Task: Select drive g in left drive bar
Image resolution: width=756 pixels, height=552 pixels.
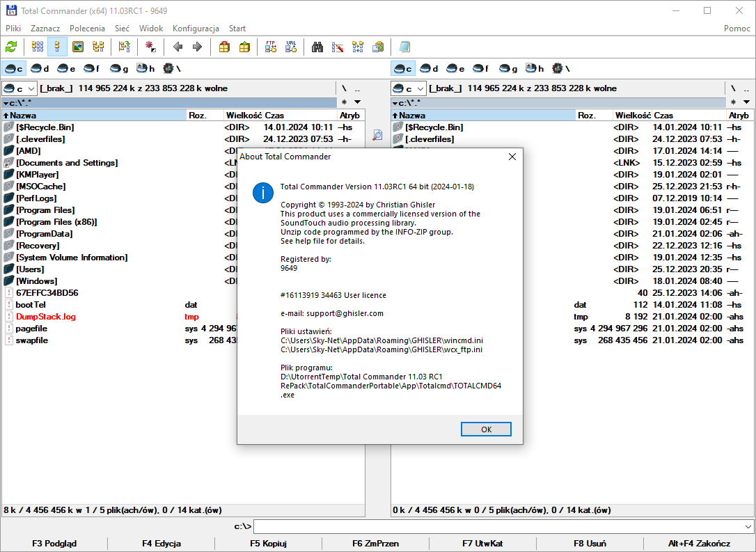Action: click(118, 69)
